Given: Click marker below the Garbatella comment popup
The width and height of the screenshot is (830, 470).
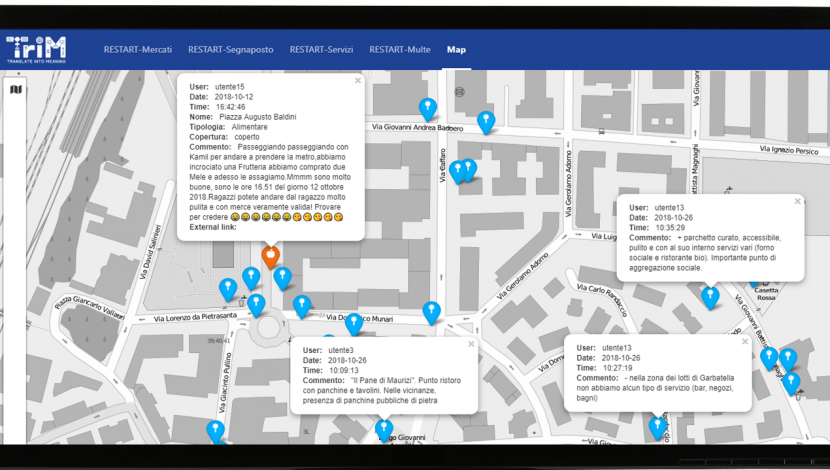Looking at the screenshot, I should point(658,428).
